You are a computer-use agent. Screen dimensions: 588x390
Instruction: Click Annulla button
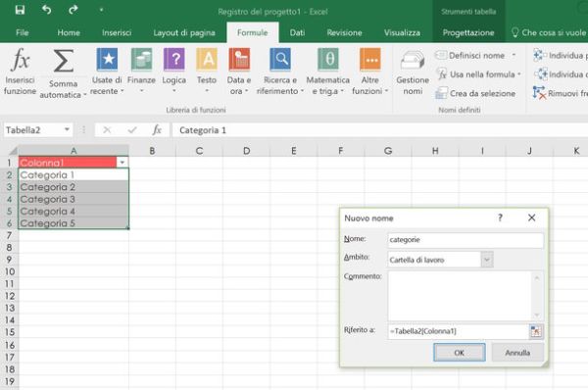[517, 353]
